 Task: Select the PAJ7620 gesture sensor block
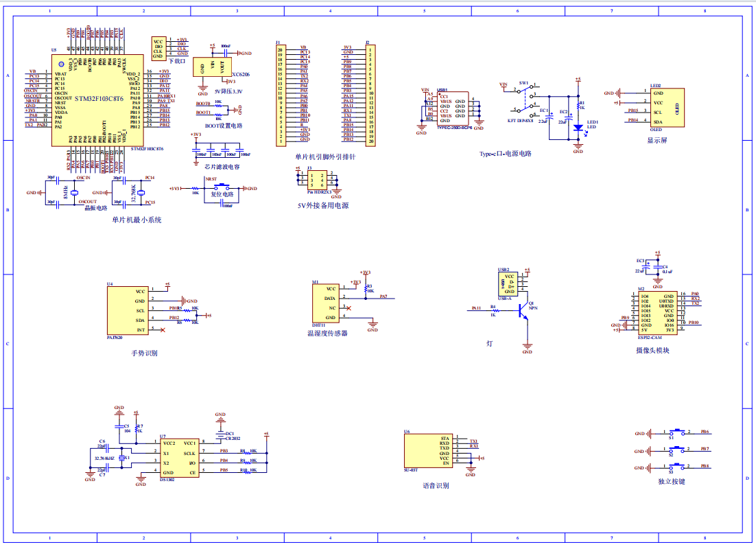pyautogui.click(x=128, y=310)
